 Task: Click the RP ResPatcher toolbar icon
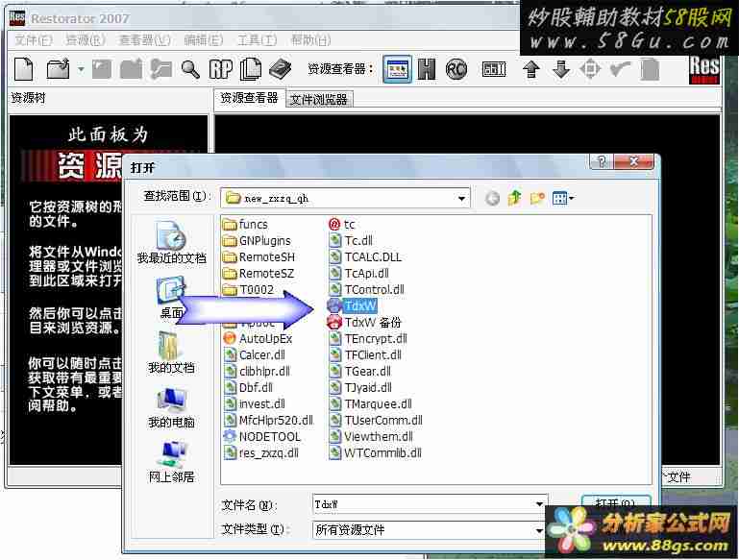[x=221, y=70]
